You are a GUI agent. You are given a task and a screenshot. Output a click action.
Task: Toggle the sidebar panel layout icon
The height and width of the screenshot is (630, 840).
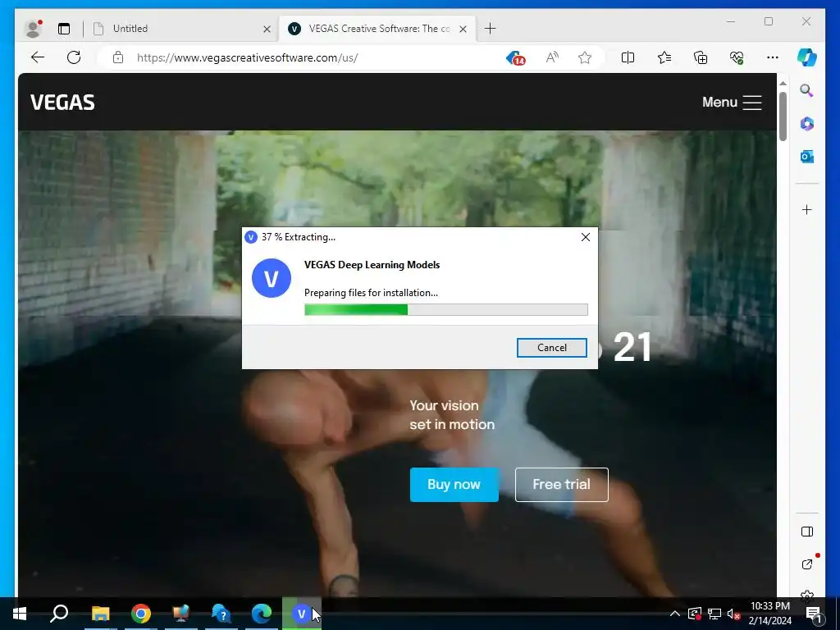(807, 532)
